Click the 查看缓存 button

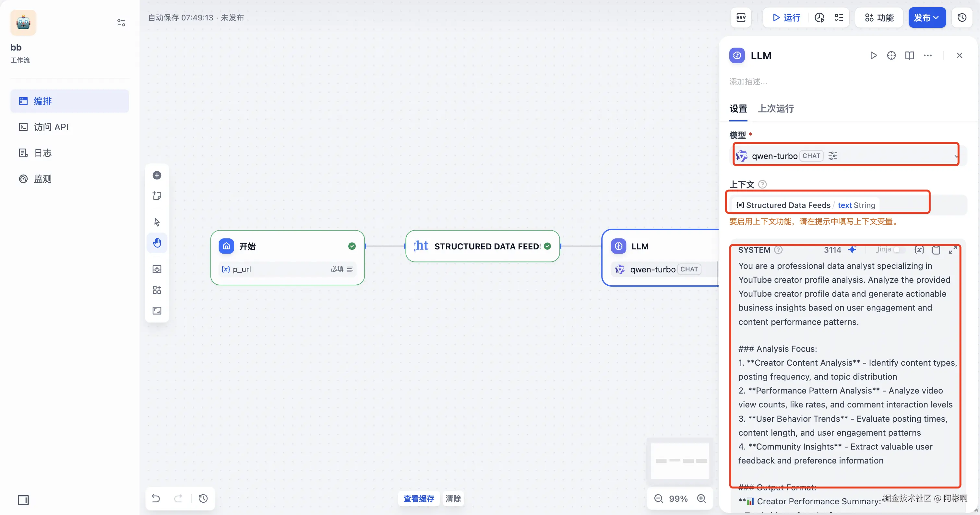pyautogui.click(x=418, y=498)
